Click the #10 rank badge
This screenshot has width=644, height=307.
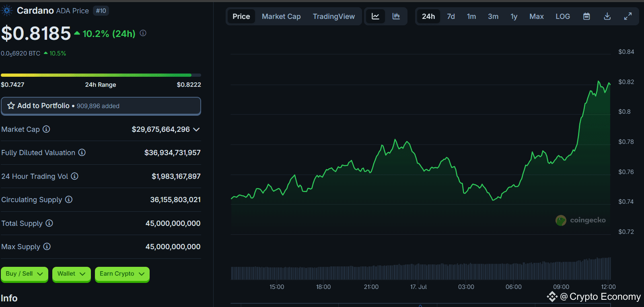tap(101, 11)
